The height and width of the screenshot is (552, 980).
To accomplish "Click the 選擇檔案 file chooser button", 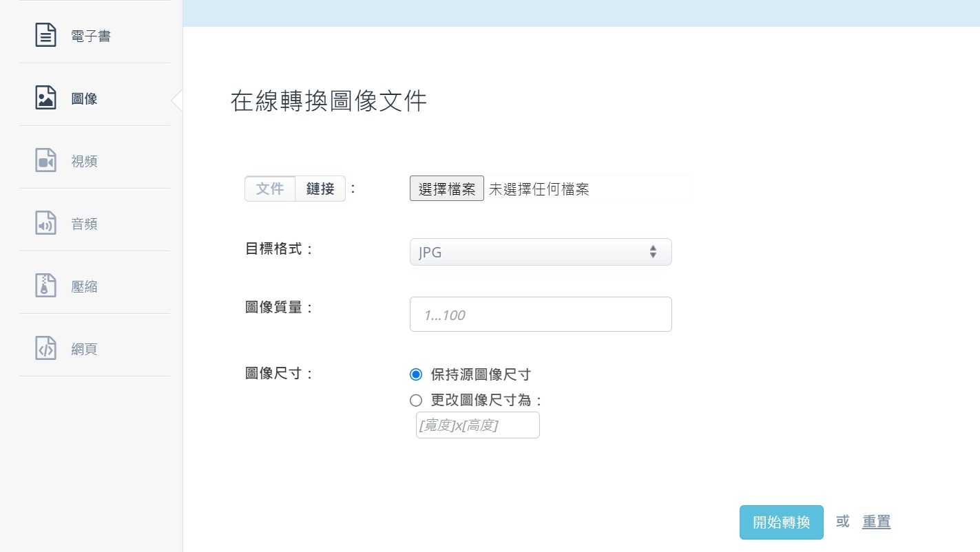I will (x=447, y=189).
